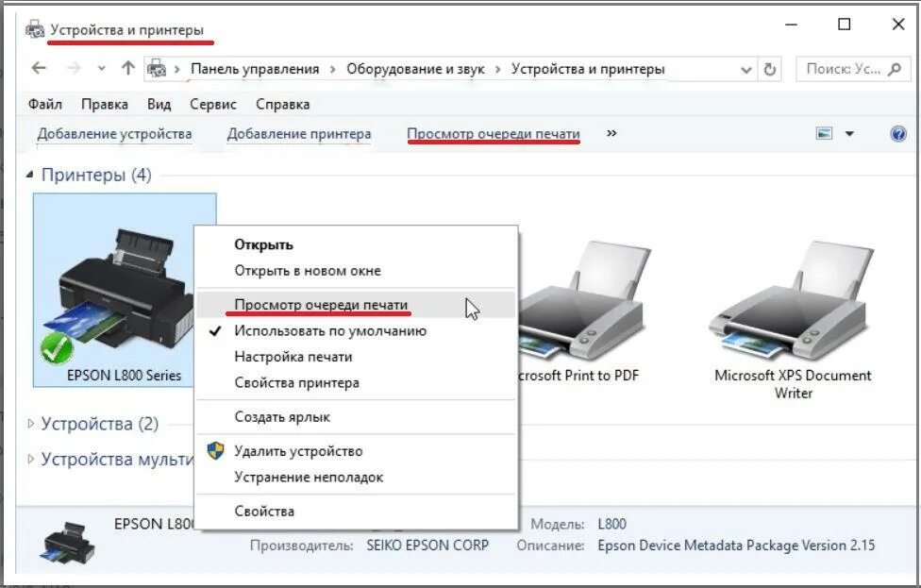The height and width of the screenshot is (588, 921).
Task: Choose Устранение неполадок in context menu
Action: tap(357, 477)
